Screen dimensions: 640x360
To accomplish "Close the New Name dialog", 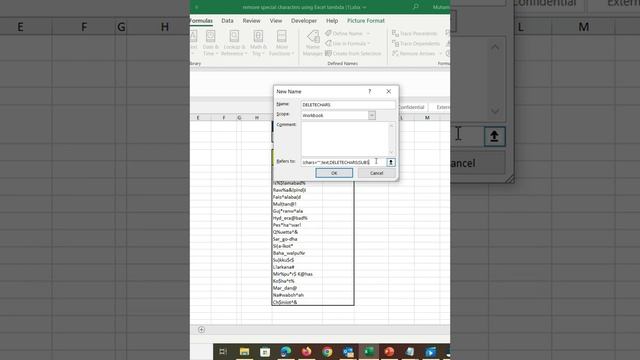I will coord(389,91).
